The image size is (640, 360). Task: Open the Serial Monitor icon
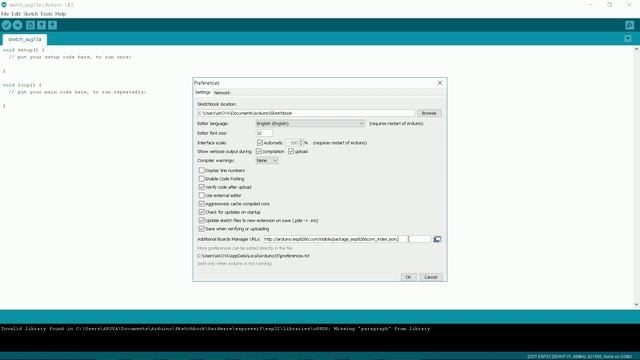(x=629, y=25)
